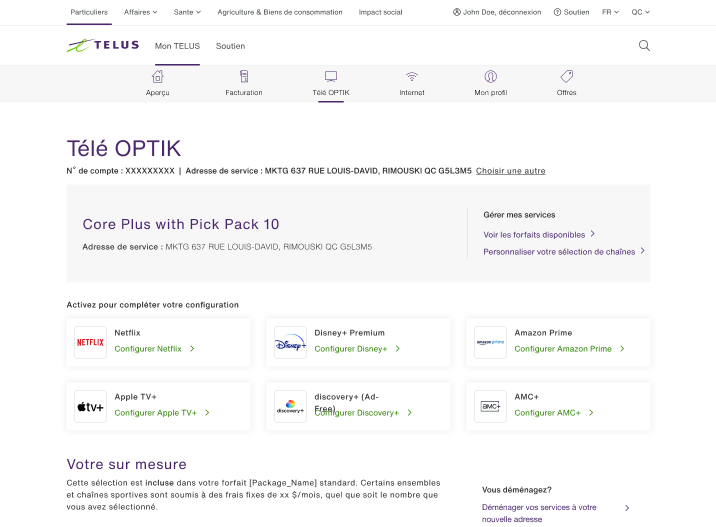716x527 pixels.
Task: Click the Netflix logo thumbnail
Action: (x=90, y=342)
